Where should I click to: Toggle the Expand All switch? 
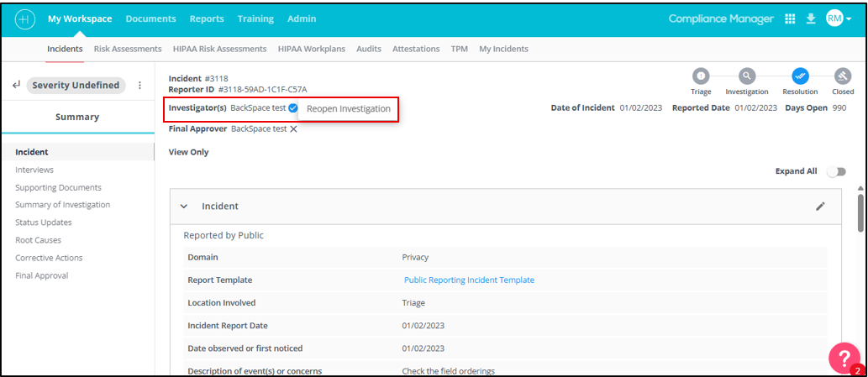click(835, 171)
